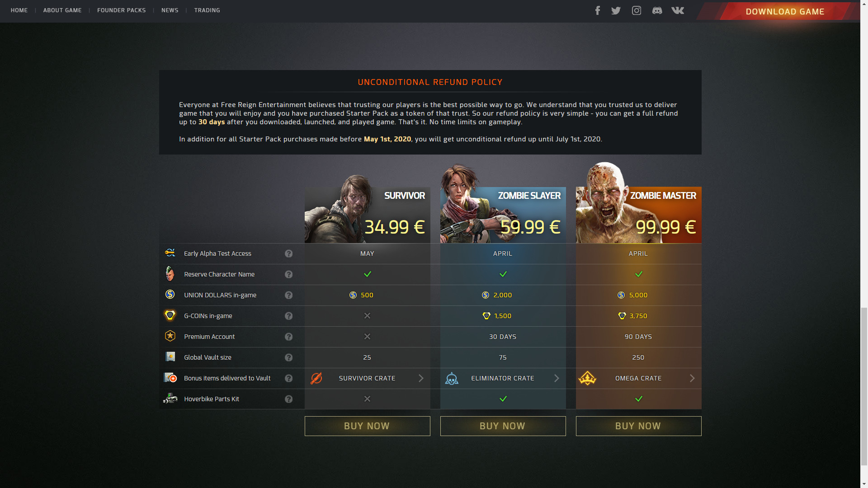Click the Global Vault size icon
This screenshot has width=868, height=488.
coord(170,357)
